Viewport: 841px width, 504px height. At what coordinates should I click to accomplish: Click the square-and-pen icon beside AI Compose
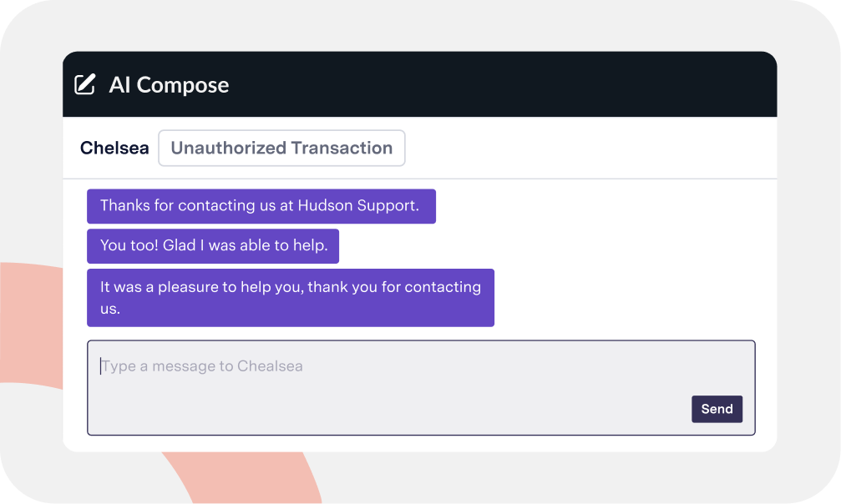[84, 83]
